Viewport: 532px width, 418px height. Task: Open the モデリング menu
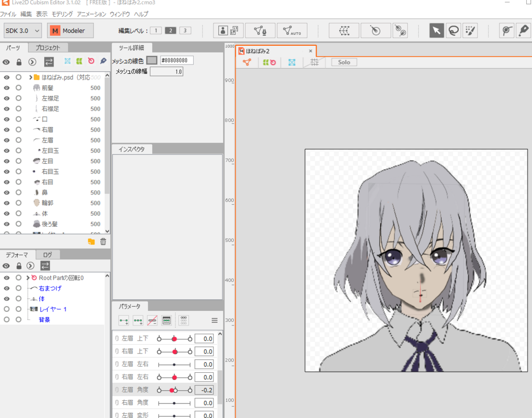click(x=62, y=14)
